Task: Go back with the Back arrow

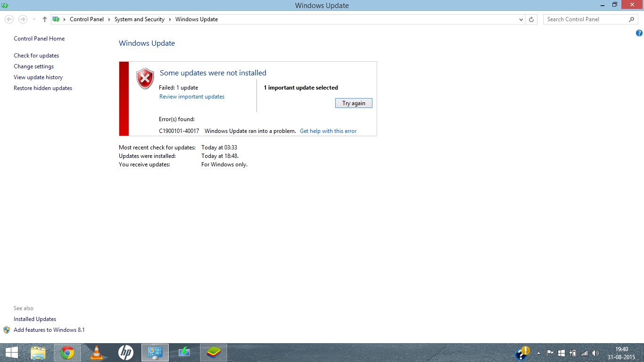Action: (x=9, y=19)
